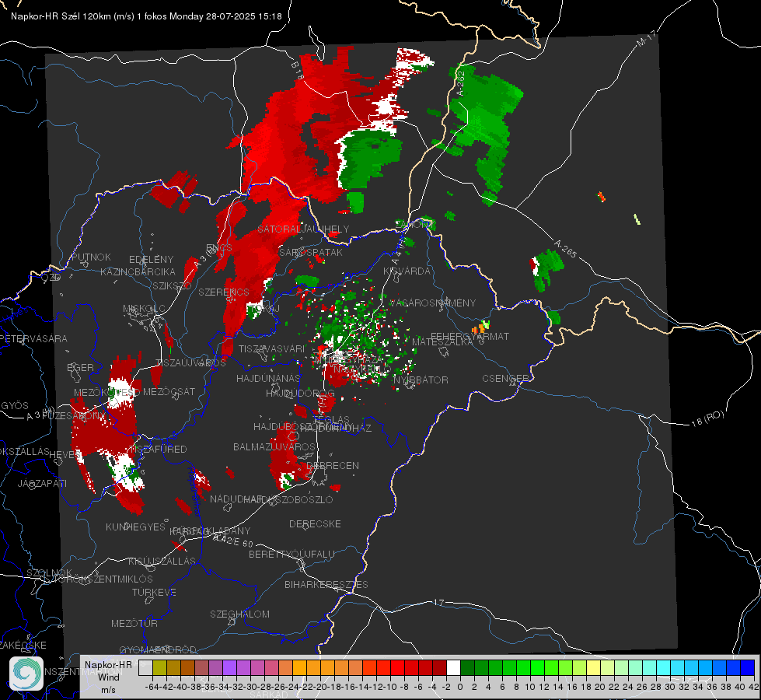The width and height of the screenshot is (761, 700).
Task: Select the SZEGHALOM label
Action: tap(239, 614)
